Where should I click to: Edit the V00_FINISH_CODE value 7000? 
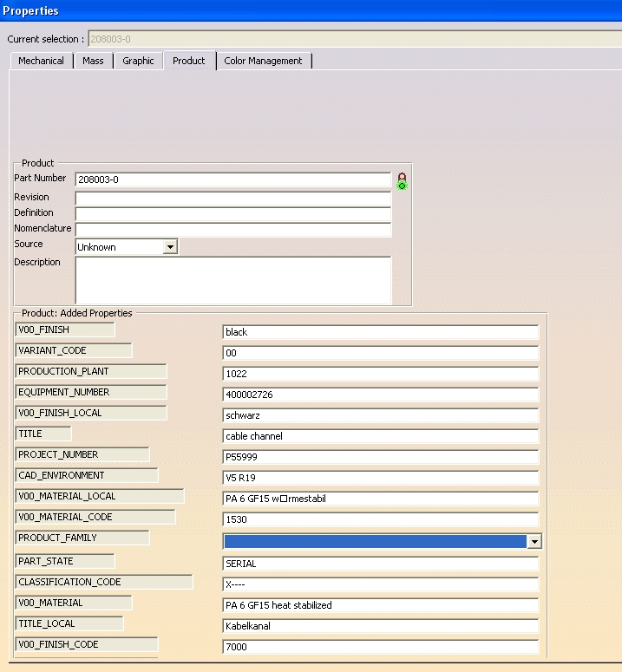point(381,647)
